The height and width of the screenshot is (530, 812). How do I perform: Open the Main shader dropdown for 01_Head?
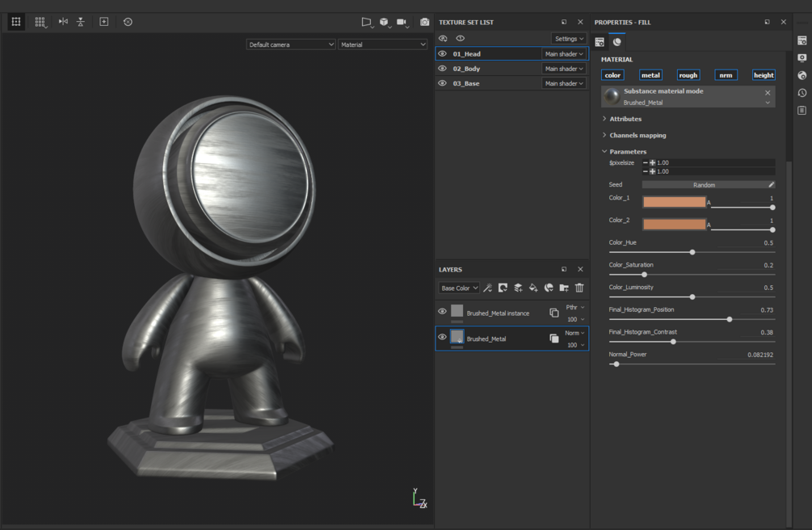pyautogui.click(x=564, y=54)
